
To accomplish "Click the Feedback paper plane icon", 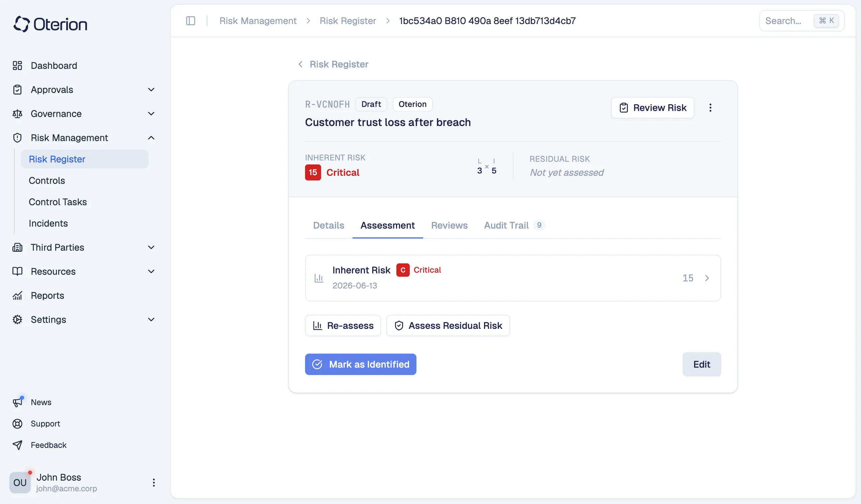I will [17, 445].
